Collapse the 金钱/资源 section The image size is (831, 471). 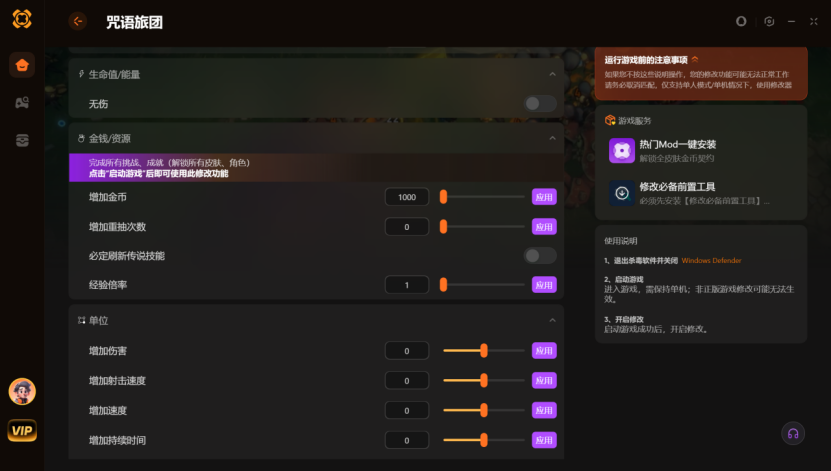(x=552, y=139)
